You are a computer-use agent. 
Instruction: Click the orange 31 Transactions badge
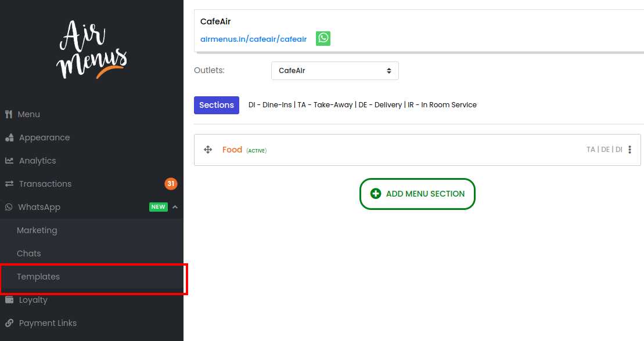[171, 184]
